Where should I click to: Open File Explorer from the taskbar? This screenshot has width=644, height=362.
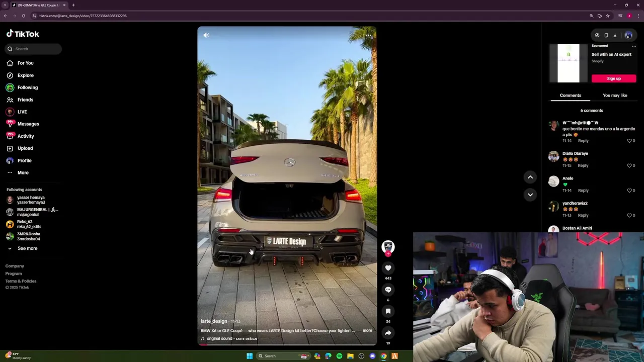[x=350, y=356]
